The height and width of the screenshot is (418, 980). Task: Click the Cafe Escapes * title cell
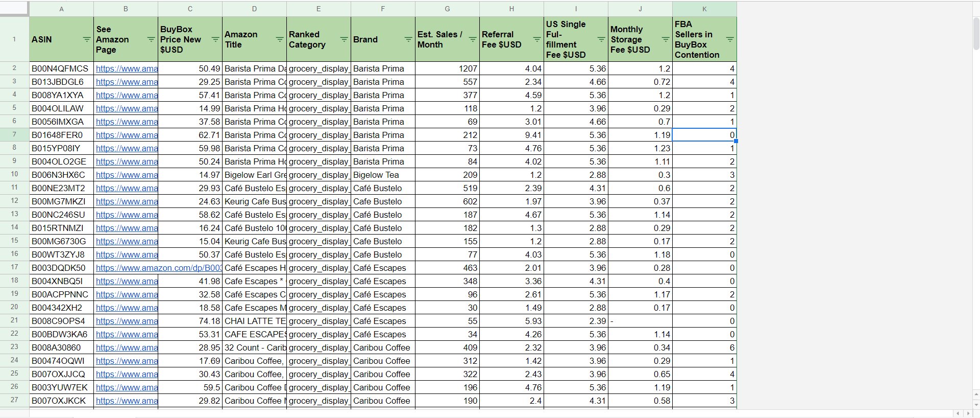(x=255, y=281)
